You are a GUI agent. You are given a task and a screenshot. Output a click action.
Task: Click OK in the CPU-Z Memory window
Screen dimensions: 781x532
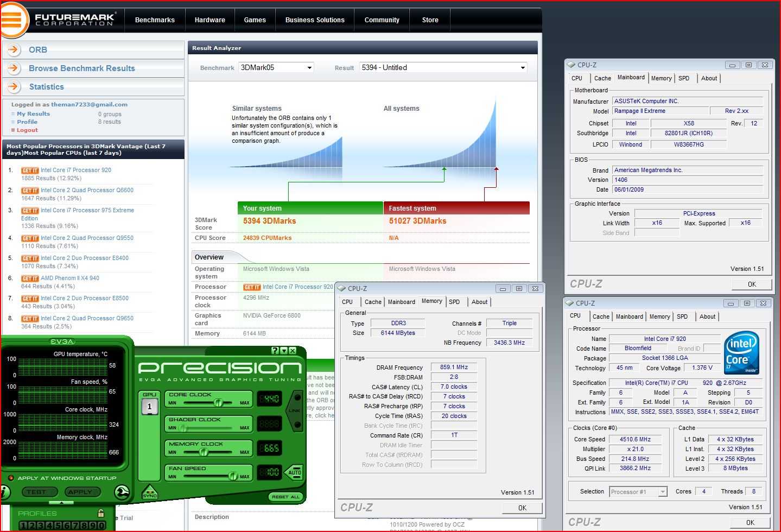pyautogui.click(x=522, y=508)
